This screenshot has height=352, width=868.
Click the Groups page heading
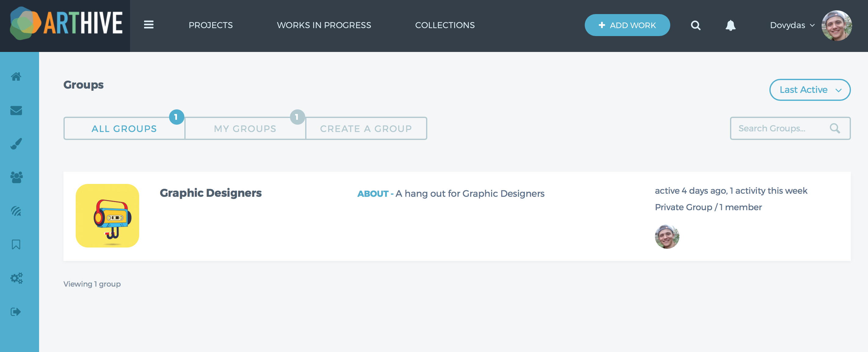pos(84,85)
